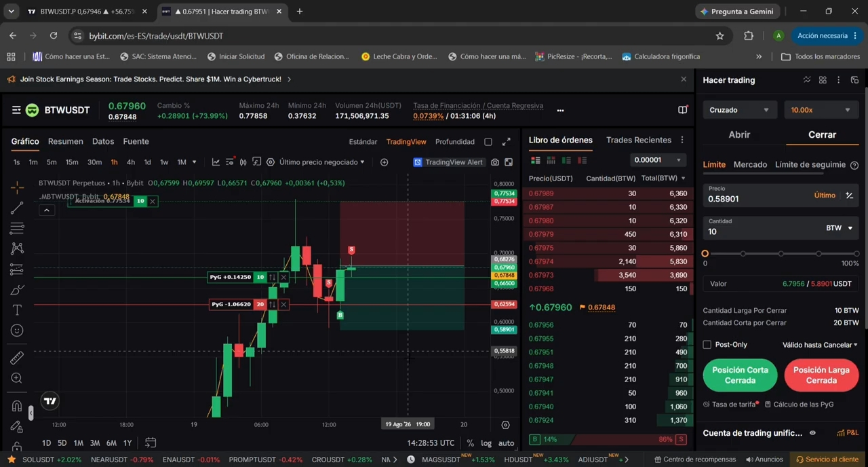Toggle auto scale on the chart
868x467 pixels.
tap(506, 443)
